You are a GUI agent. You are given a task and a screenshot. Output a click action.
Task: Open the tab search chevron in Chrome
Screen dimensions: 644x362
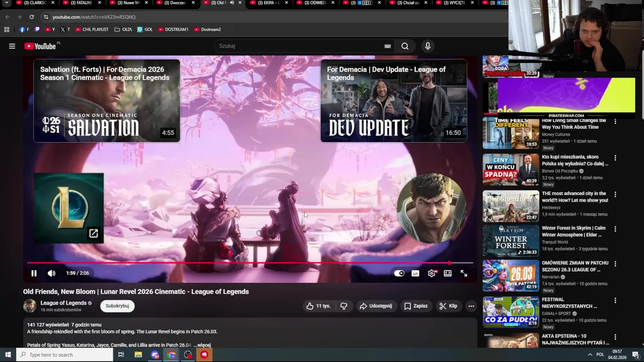(7, 3)
